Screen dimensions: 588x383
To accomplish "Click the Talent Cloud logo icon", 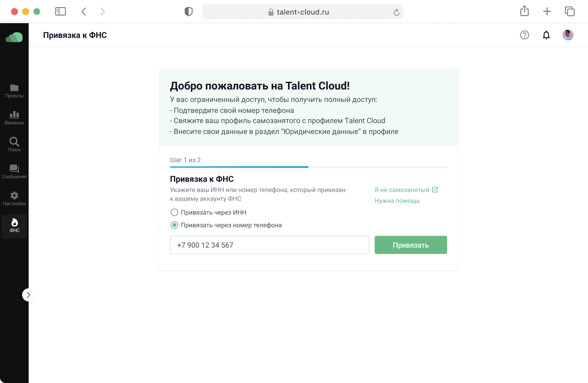I will [14, 37].
